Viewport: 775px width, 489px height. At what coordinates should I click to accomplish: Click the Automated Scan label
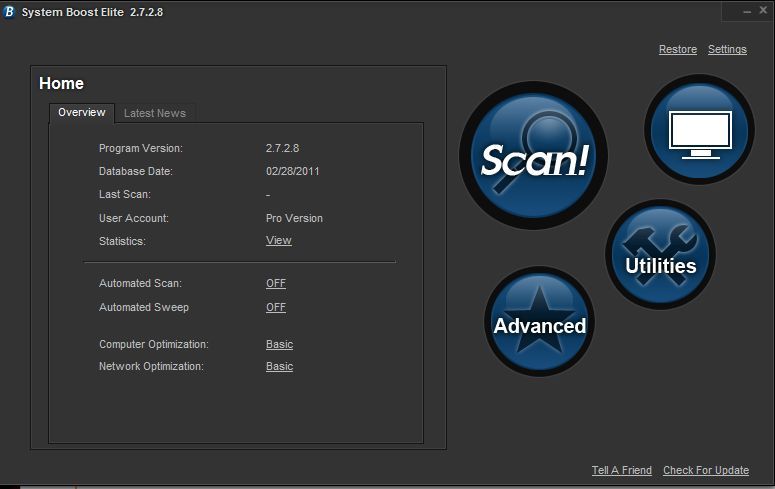click(140, 283)
